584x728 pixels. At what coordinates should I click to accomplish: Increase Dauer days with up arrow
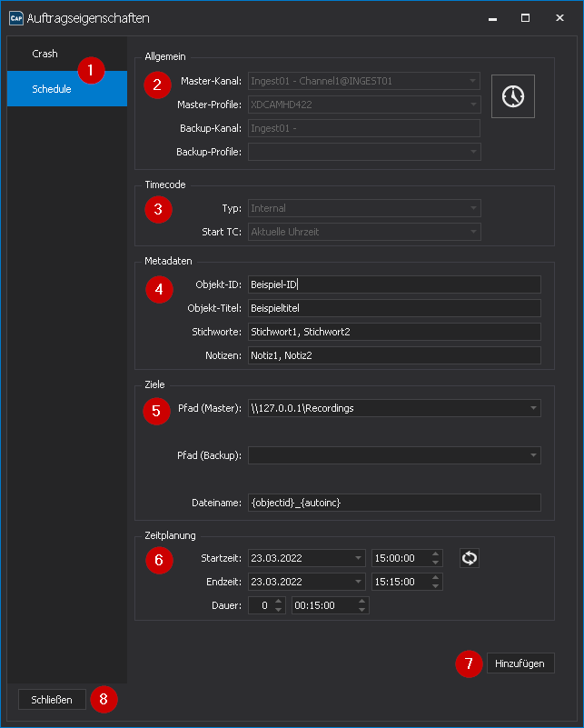click(x=278, y=602)
